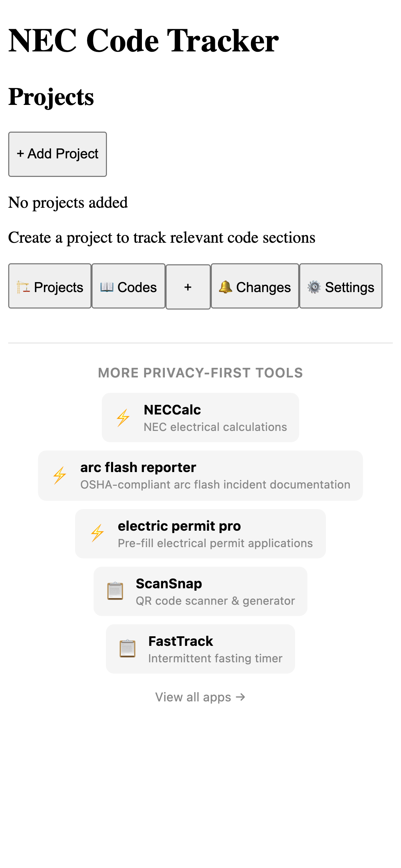Open the arc flash reporter card

(x=200, y=475)
